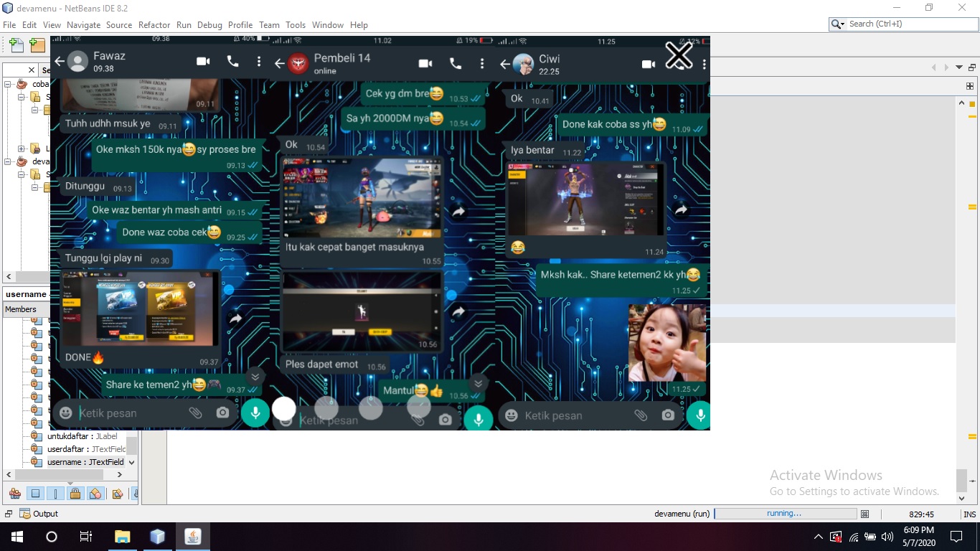This screenshot has width=980, height=551.
Task: Click the attachment paperclip in Ciwi chat
Action: (641, 415)
